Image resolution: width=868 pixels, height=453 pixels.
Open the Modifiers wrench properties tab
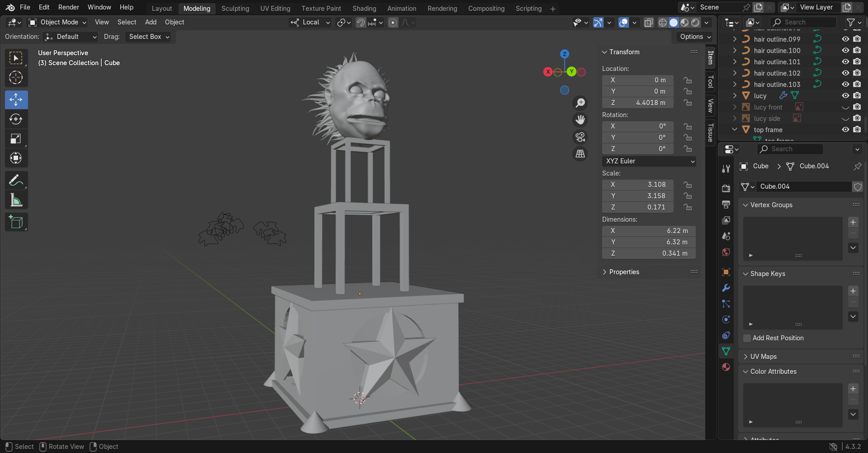tap(726, 288)
